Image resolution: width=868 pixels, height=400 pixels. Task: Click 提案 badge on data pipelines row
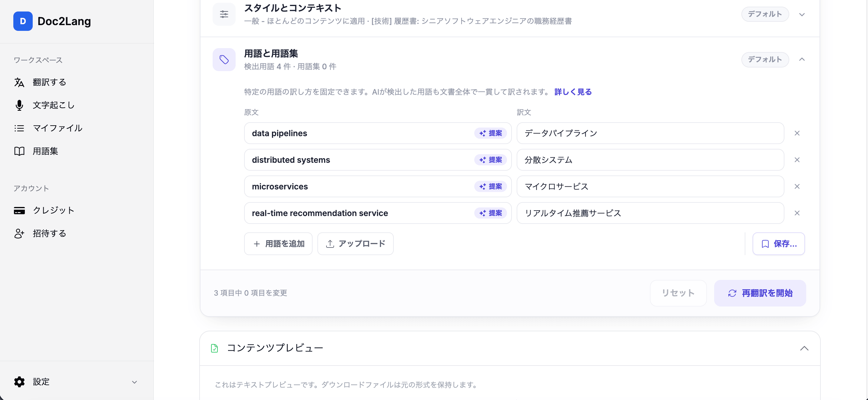coord(491,133)
